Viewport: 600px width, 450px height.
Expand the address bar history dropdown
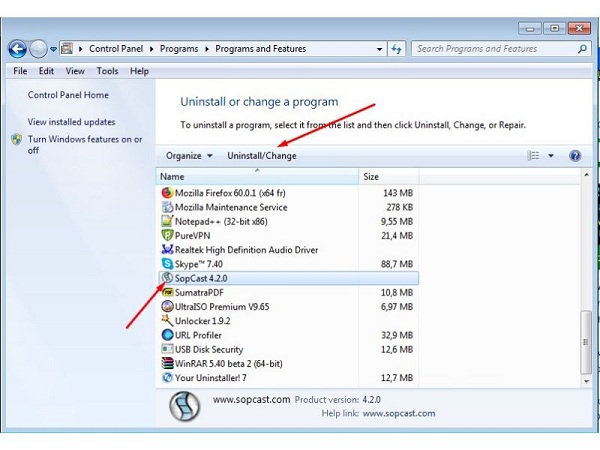[x=379, y=49]
